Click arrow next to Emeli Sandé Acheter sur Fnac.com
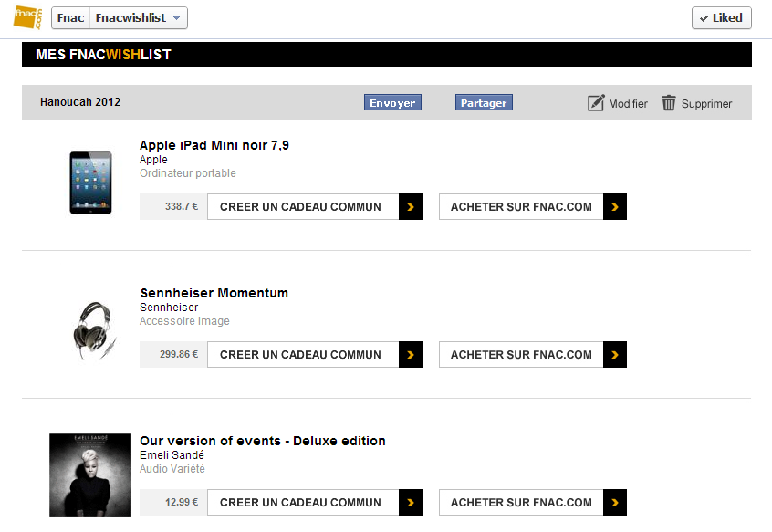 [x=615, y=503]
